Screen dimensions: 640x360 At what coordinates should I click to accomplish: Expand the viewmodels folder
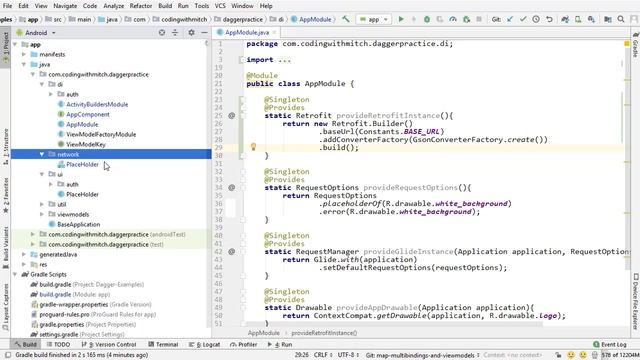[x=42, y=214]
